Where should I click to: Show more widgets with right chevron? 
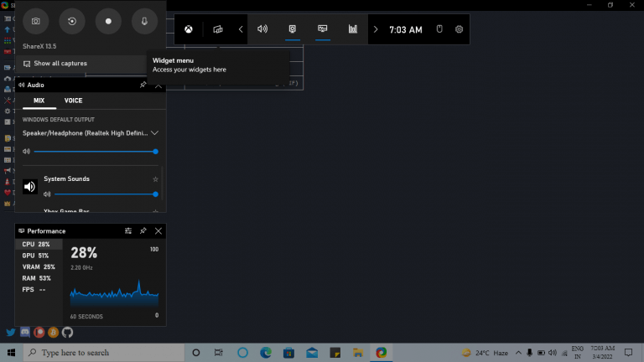376,29
